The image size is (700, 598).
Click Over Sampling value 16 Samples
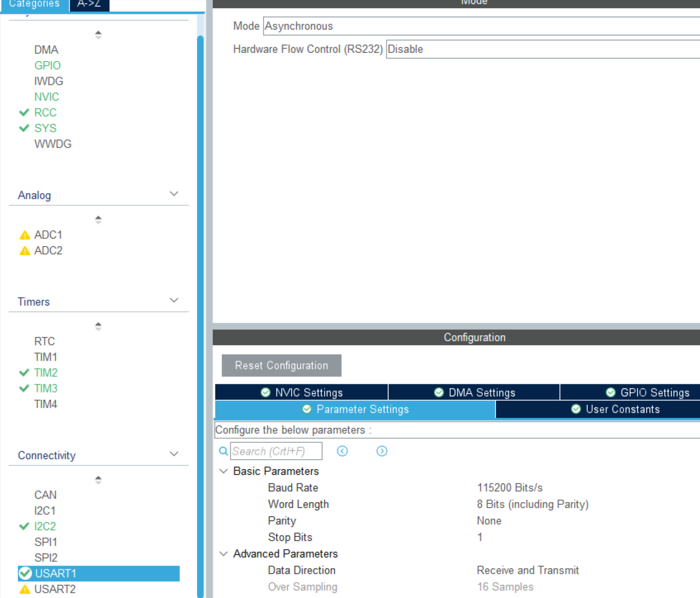tap(505, 587)
